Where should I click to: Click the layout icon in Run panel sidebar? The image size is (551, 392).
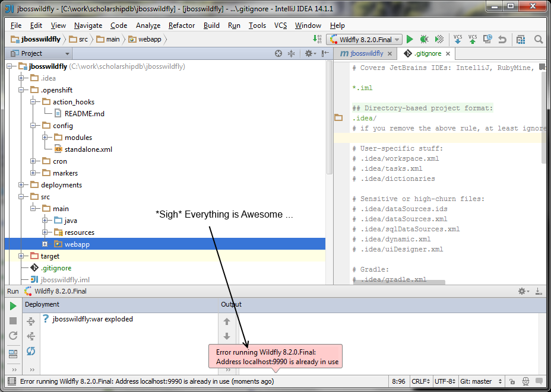(13, 353)
